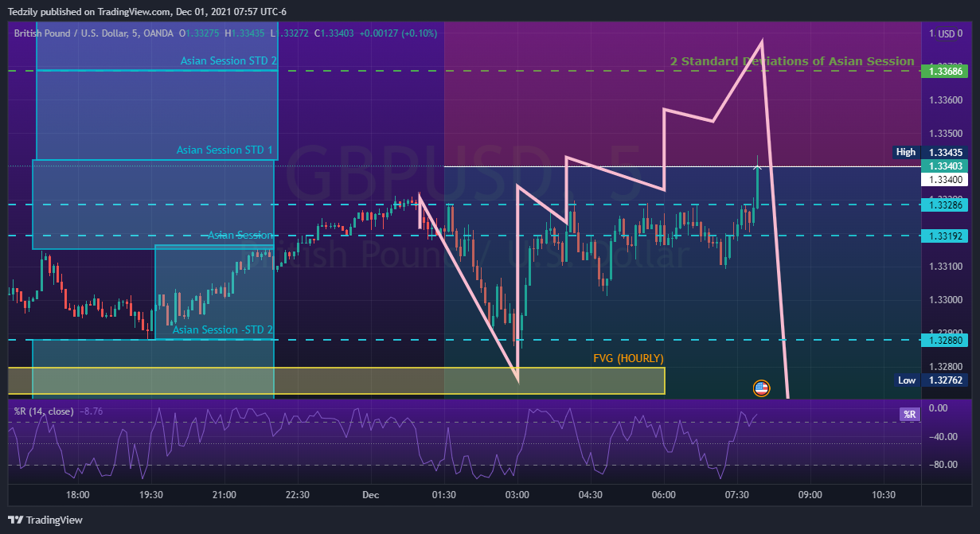Click the purple %R indicator badge
Image resolution: width=980 pixels, height=534 pixels.
tap(909, 414)
